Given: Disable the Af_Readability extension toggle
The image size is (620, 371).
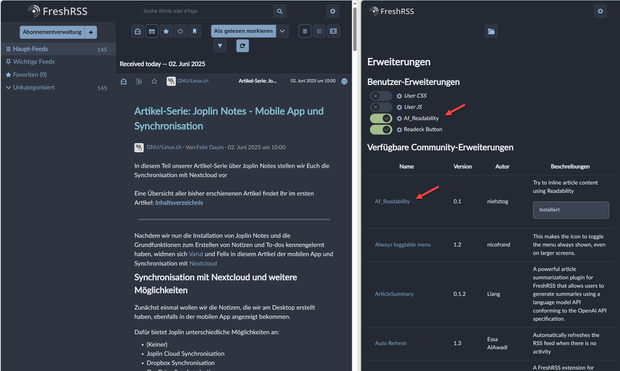Looking at the screenshot, I should click(381, 118).
